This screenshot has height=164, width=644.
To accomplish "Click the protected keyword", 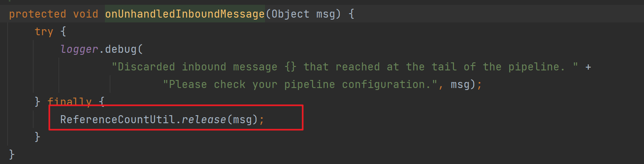I will click(37, 14).
